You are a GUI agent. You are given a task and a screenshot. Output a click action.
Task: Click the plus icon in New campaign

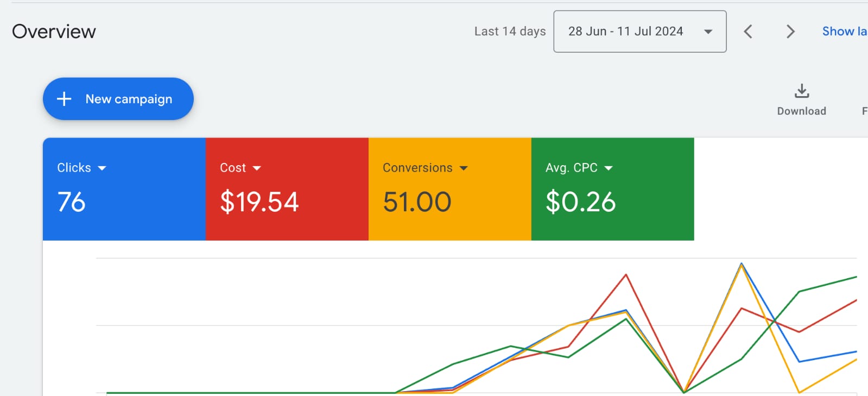[x=64, y=99]
